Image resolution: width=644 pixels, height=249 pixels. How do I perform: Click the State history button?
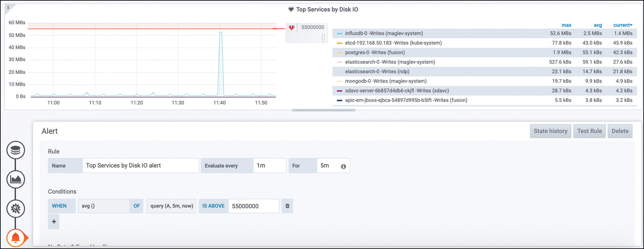coord(550,131)
